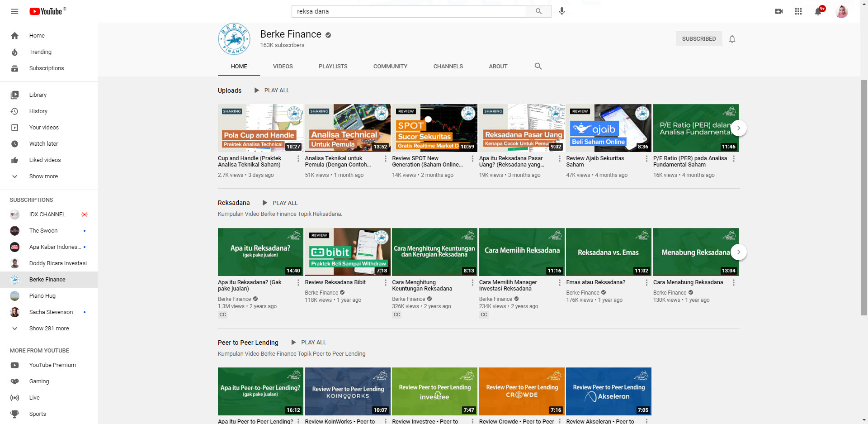Open Gaming in sidebar
Screen dimensions: 868x424
[x=49, y=381]
